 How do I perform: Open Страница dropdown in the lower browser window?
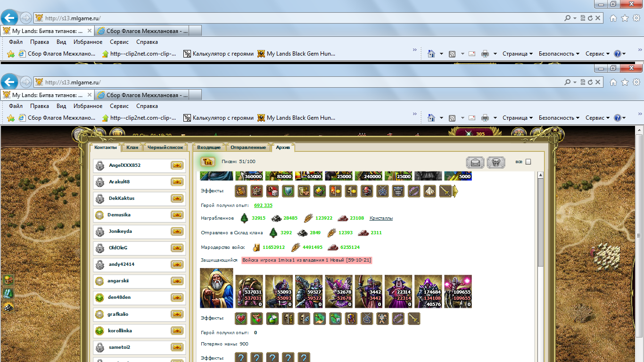click(x=518, y=118)
